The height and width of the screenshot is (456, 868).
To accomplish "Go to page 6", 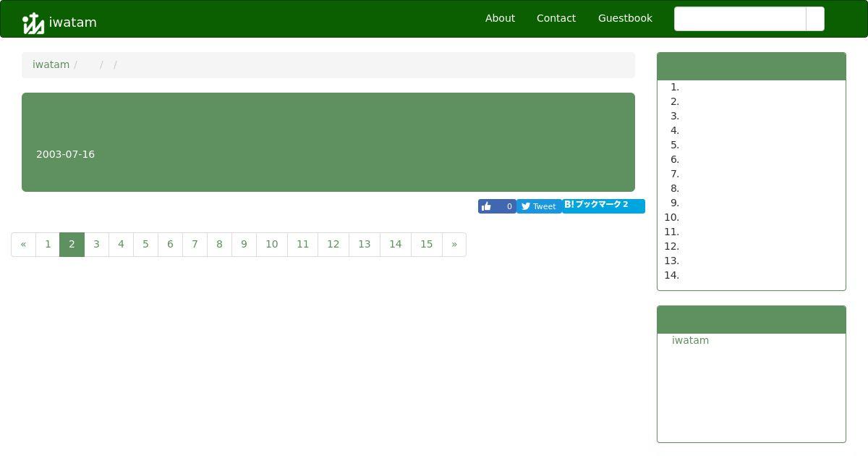I will 170,244.
